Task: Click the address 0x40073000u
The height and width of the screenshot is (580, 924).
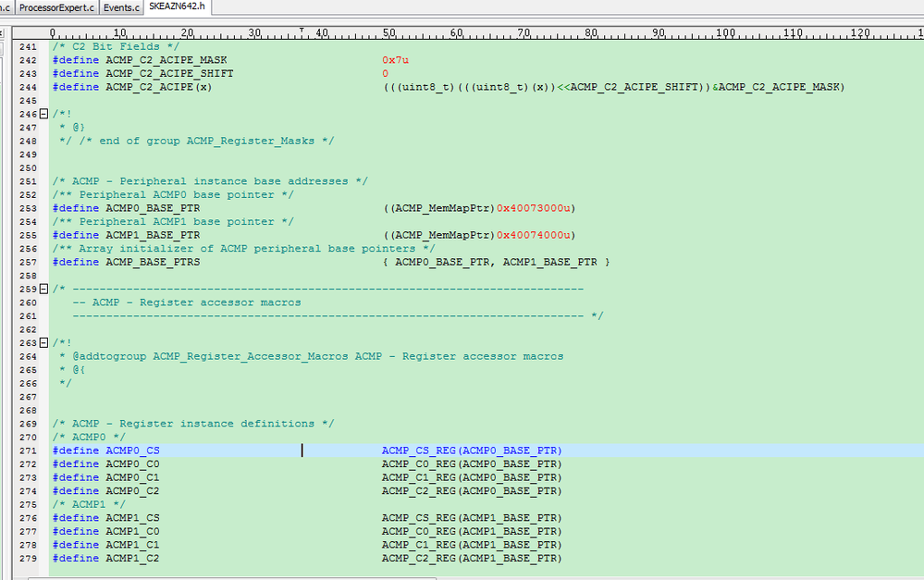Action: point(534,209)
